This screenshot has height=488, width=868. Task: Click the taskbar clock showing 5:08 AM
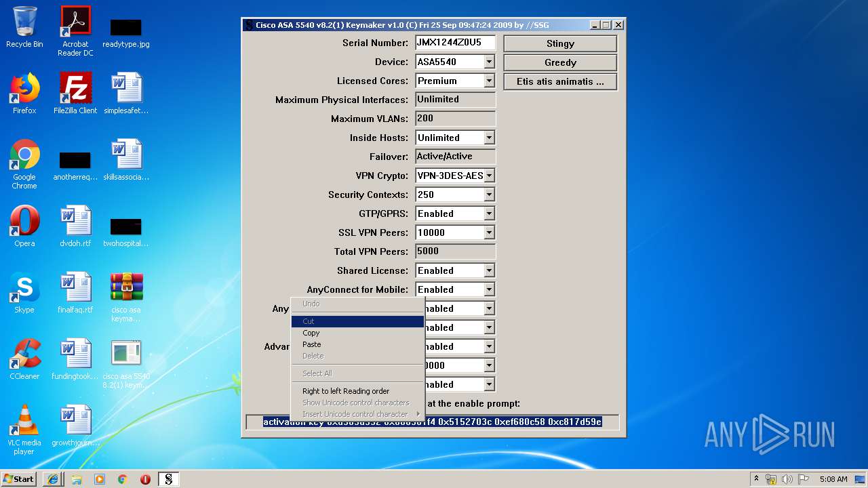click(833, 479)
